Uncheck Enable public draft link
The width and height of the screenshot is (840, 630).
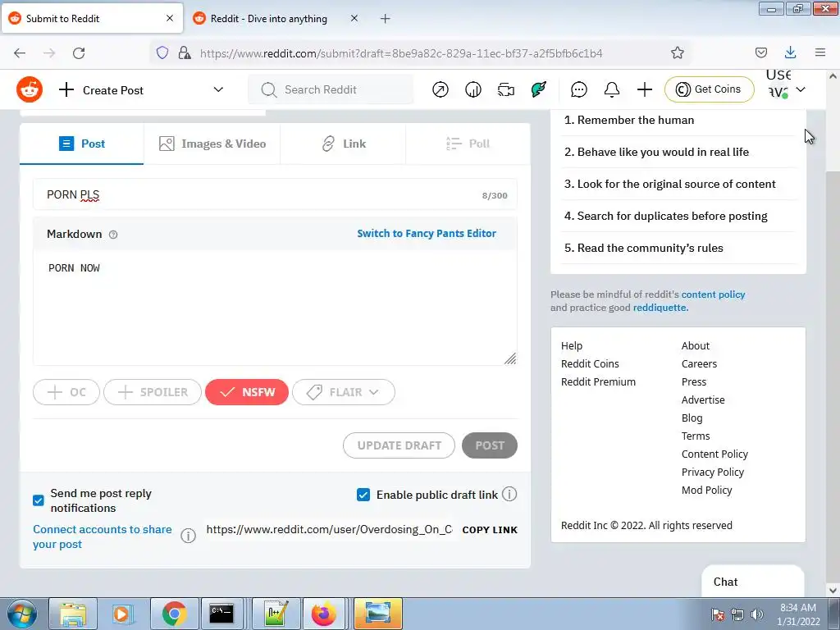(363, 495)
